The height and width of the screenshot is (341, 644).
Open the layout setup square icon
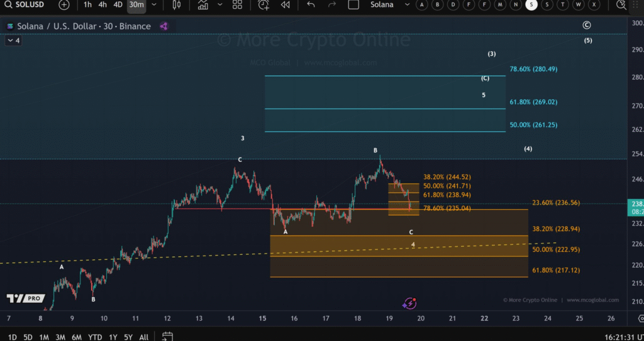[x=353, y=4]
